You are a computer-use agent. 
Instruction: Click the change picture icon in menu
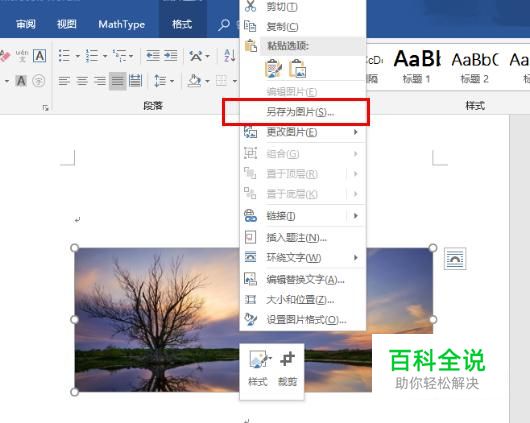[250, 132]
